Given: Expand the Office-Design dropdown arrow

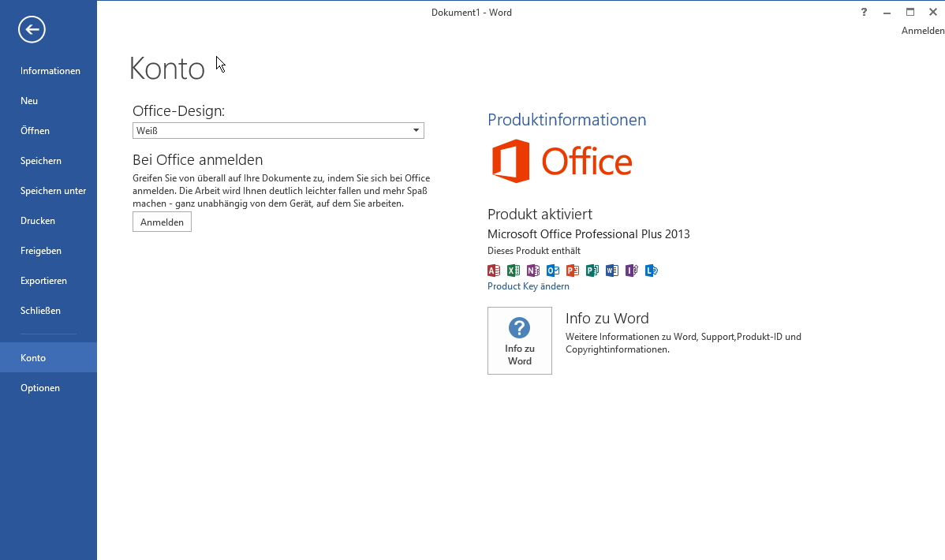Looking at the screenshot, I should click(416, 131).
